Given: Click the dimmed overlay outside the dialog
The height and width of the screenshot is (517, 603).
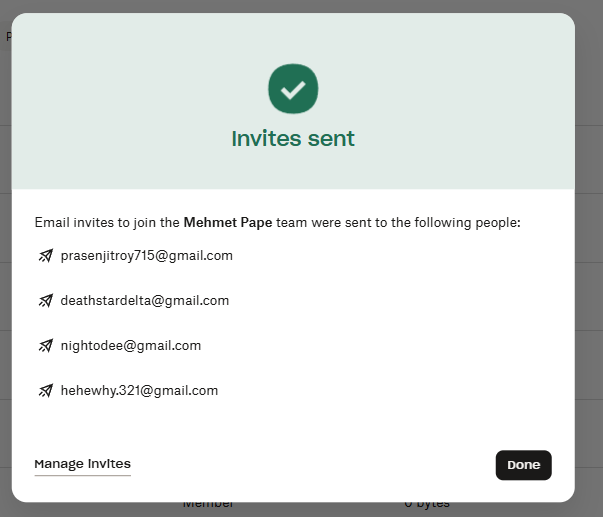Looking at the screenshot, I should point(590,300).
